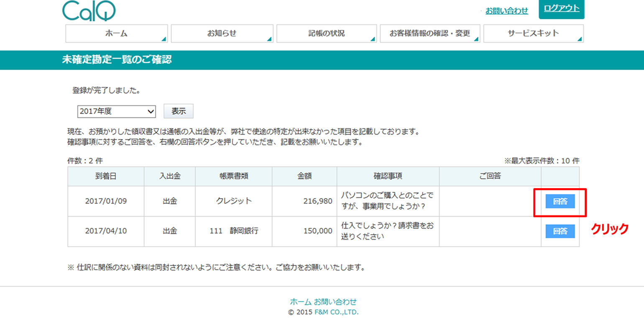Viewport: 644px width, 332px height.
Task: Click 回答 for the クレジット row
Action: (560, 202)
